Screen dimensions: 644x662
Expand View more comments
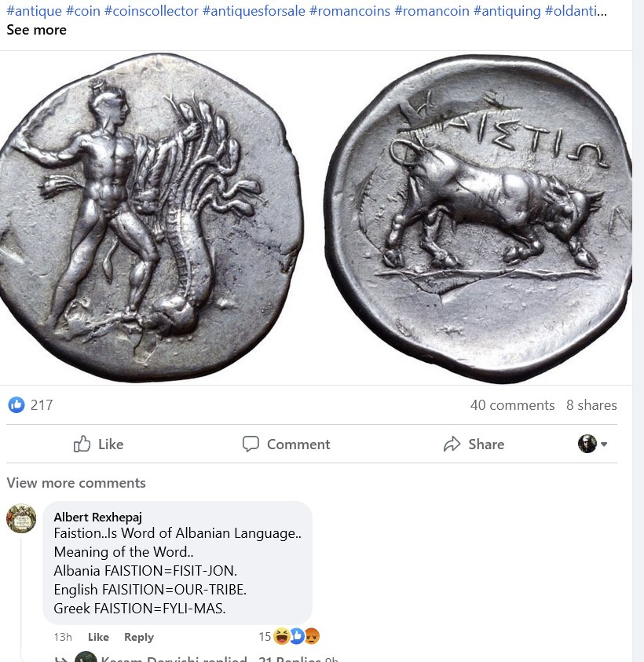(76, 483)
